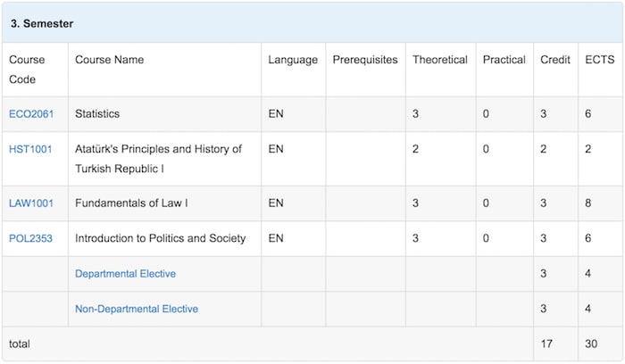Open the POL2353 course code link
Image resolution: width=625 pixels, height=364 pixels.
coord(30,238)
